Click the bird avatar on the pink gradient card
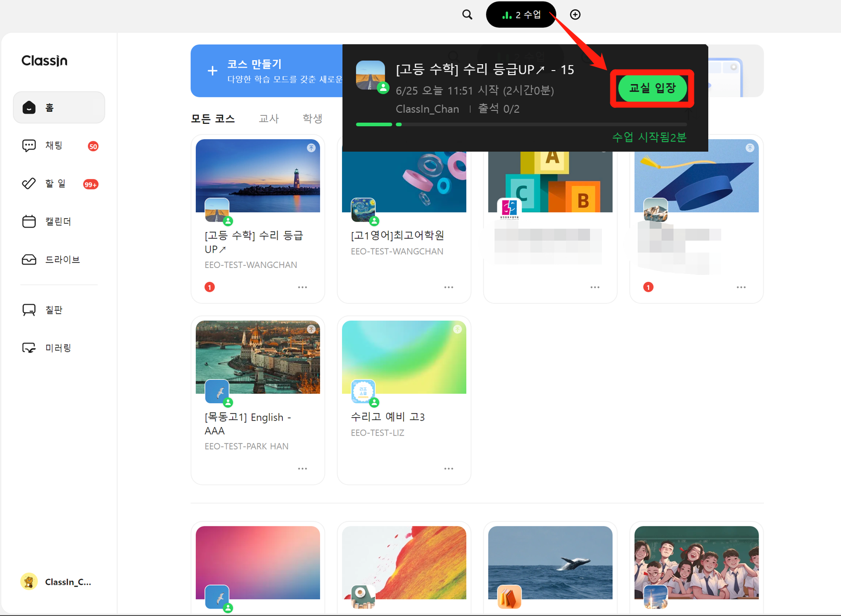841x616 pixels. point(217,597)
